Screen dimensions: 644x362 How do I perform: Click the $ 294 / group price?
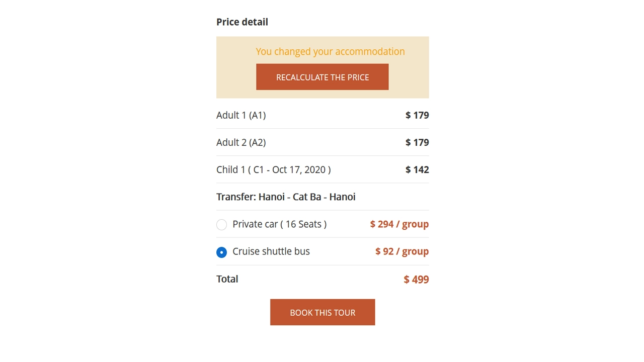point(399,224)
